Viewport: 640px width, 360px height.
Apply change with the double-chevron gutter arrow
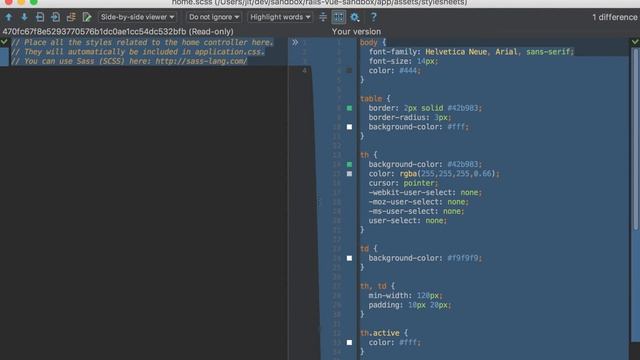point(295,42)
